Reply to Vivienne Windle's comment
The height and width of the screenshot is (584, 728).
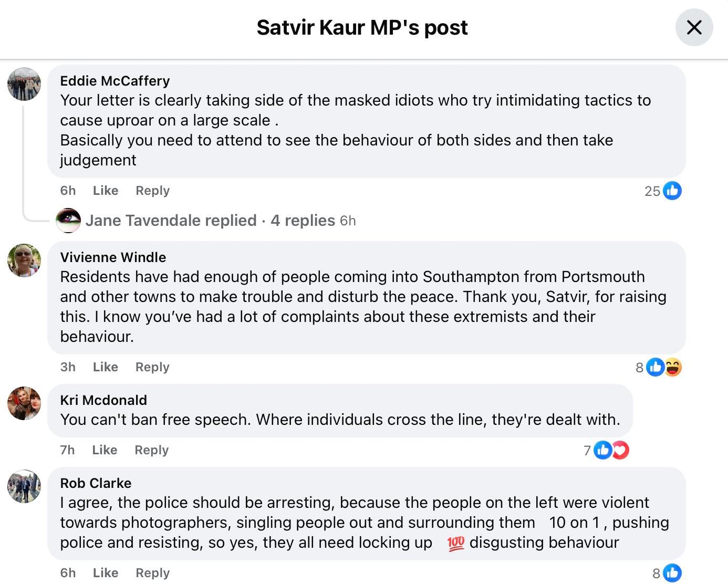tap(152, 367)
